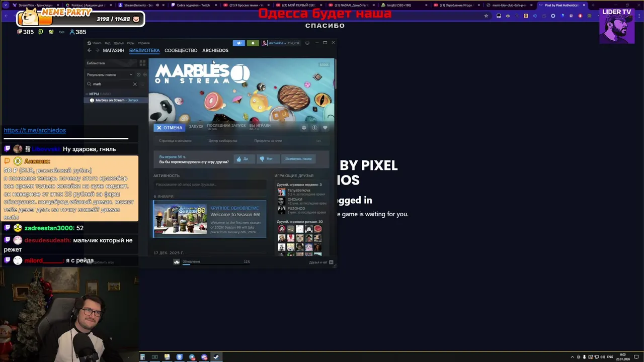Open the recent-activity clock filter icon
This screenshot has width=644, height=362.
pos(138,75)
